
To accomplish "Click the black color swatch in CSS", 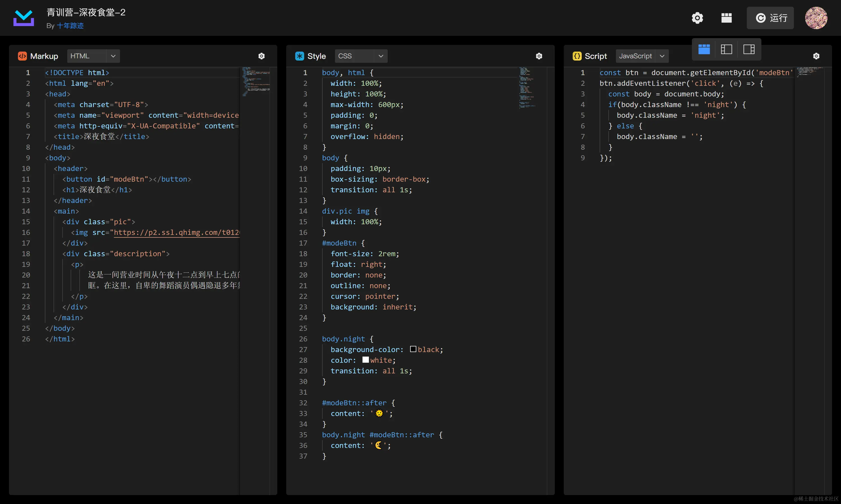I will tap(413, 349).
